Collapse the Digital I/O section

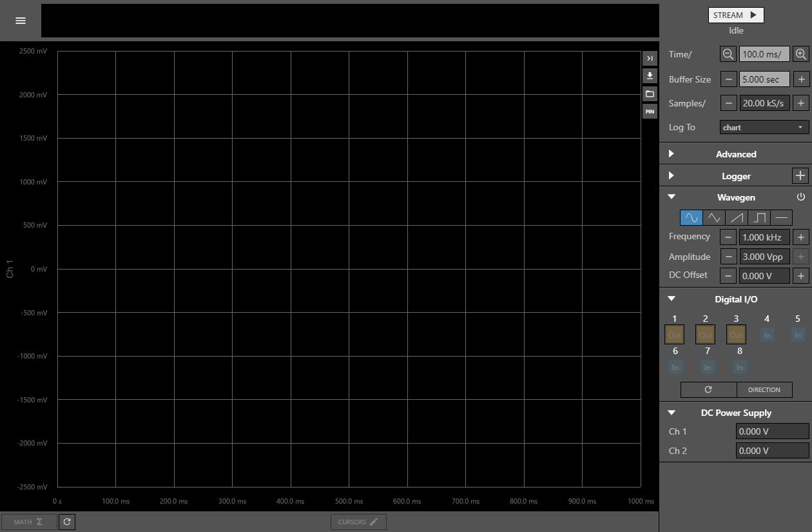671,299
